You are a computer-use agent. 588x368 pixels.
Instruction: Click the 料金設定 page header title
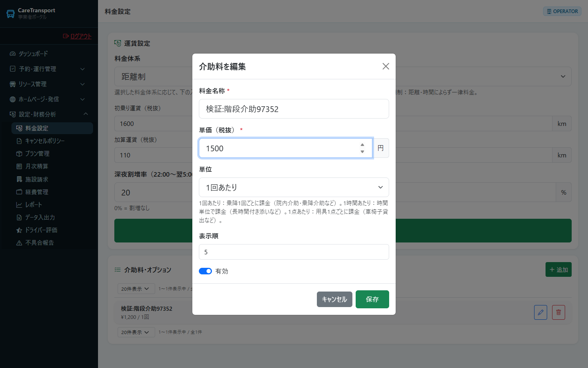(x=118, y=11)
